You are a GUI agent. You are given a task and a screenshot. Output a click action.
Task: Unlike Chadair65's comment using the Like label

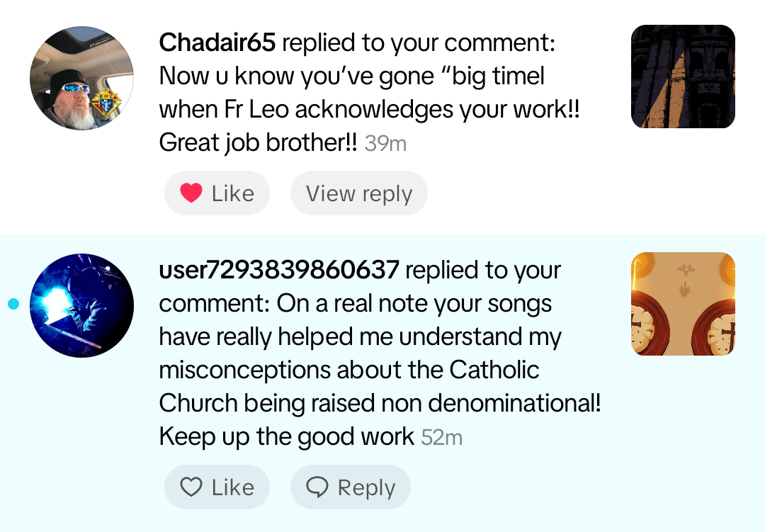(232, 193)
